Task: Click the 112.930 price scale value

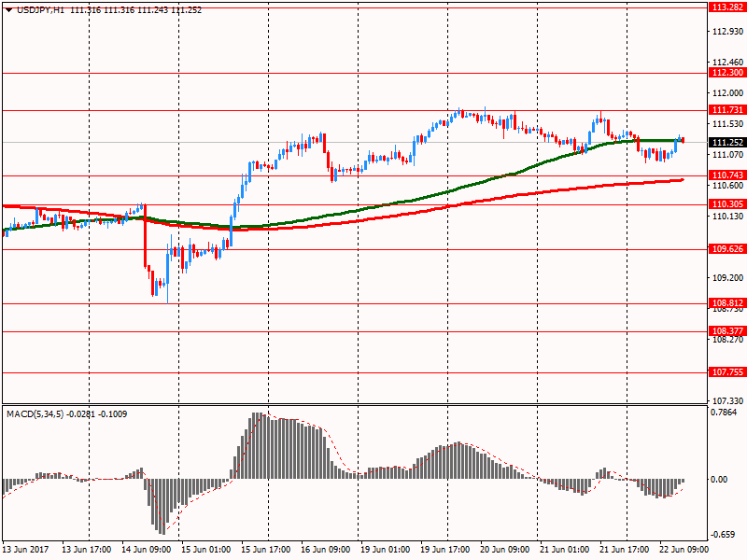Action: 727,32
